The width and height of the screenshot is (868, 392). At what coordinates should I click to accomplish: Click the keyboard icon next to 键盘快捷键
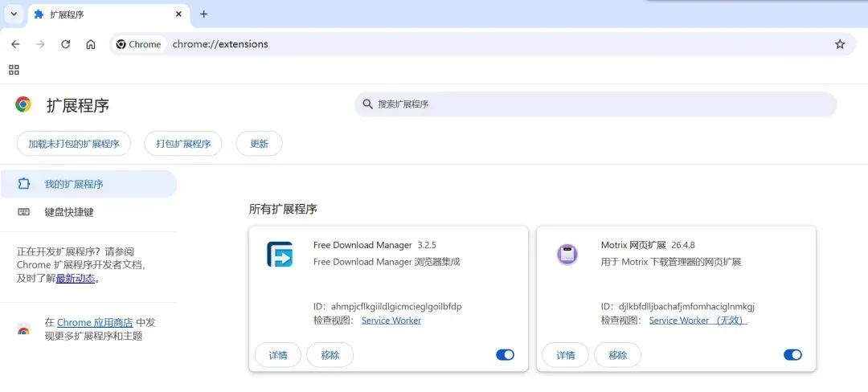click(x=24, y=212)
